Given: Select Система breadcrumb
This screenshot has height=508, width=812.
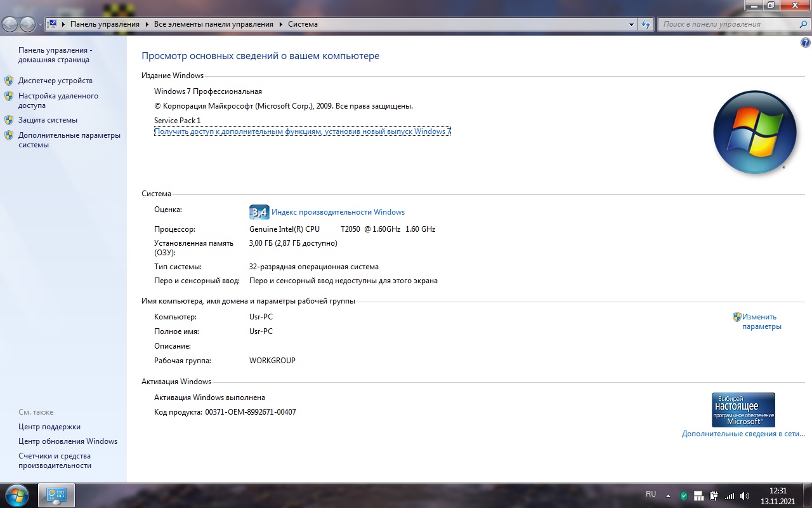Looking at the screenshot, I should [x=303, y=24].
